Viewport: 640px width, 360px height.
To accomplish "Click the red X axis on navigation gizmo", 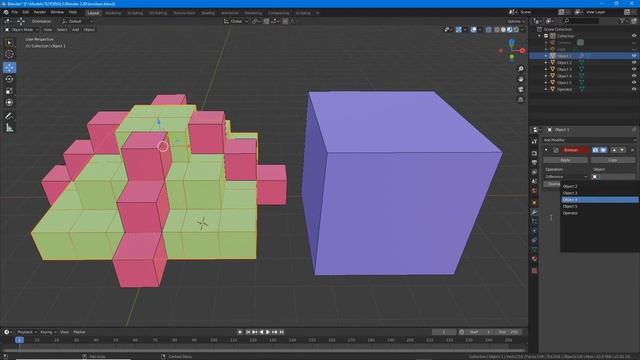I will [522, 51].
